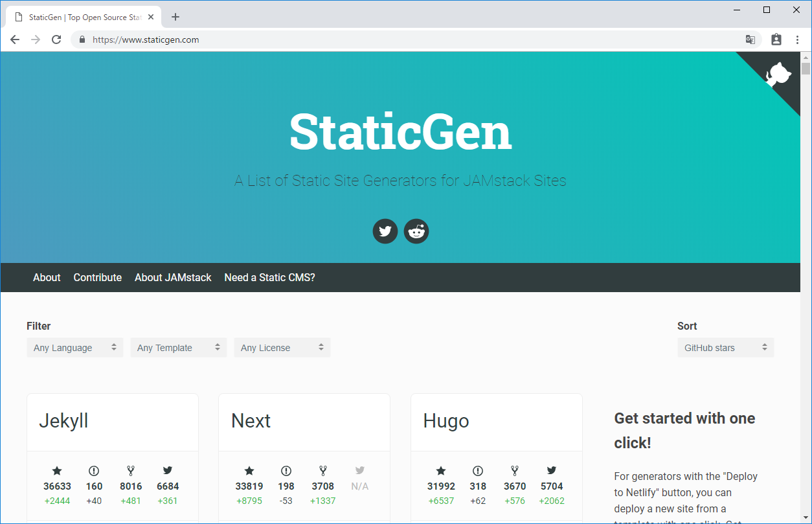View site info via the padlock icon

82,40
